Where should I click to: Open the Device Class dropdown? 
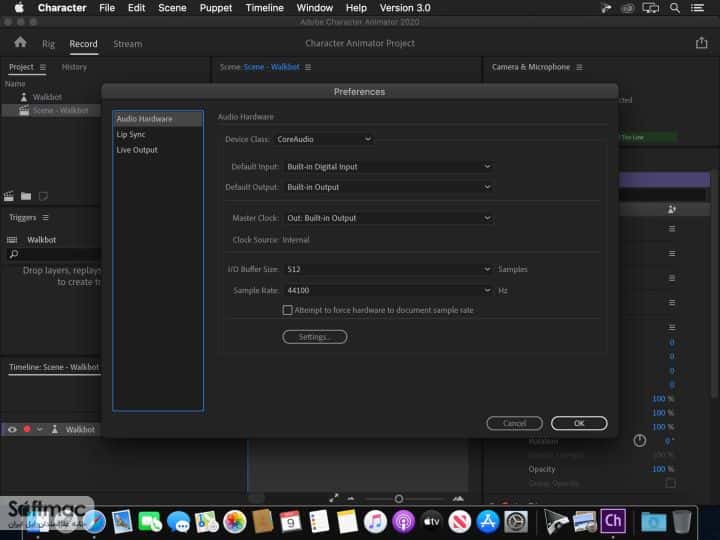pyautogui.click(x=324, y=139)
